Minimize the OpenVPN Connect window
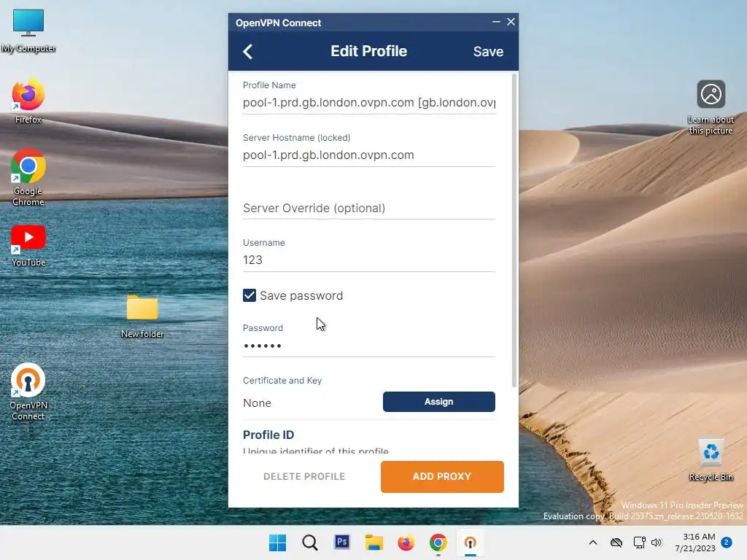Viewport: 747px width, 560px height. (496, 22)
